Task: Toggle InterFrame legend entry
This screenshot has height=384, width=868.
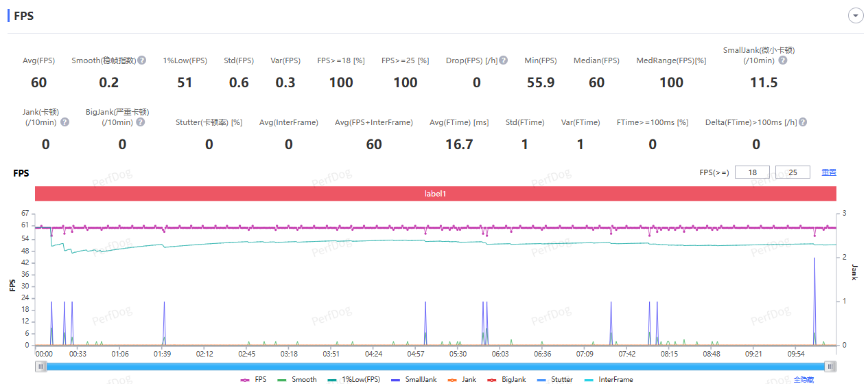Action: (x=608, y=379)
